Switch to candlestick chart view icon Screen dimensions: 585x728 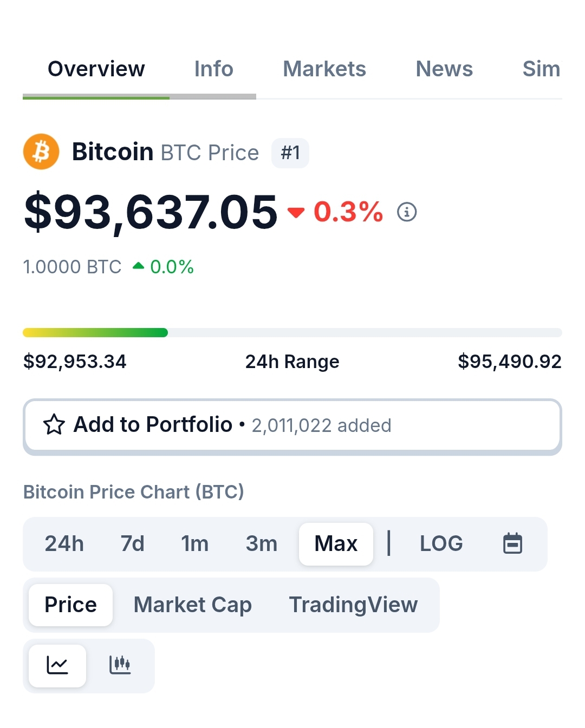pyautogui.click(x=120, y=665)
